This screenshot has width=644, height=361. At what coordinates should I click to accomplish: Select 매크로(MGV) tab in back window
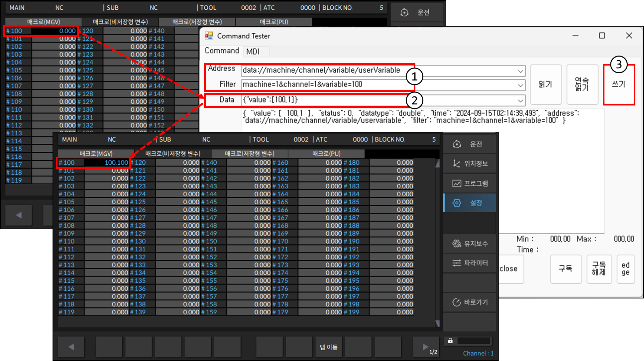pyautogui.click(x=44, y=22)
